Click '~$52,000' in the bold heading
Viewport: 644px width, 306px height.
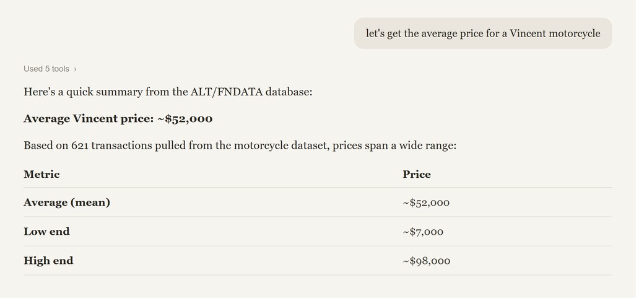tap(185, 119)
